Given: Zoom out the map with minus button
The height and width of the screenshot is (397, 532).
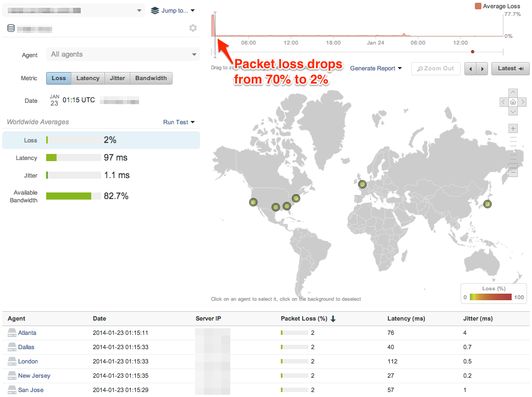Looking at the screenshot, I should (x=513, y=172).
